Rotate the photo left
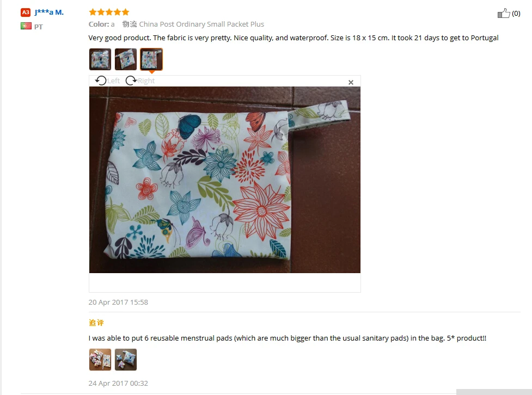The height and width of the screenshot is (395, 532). 101,81
